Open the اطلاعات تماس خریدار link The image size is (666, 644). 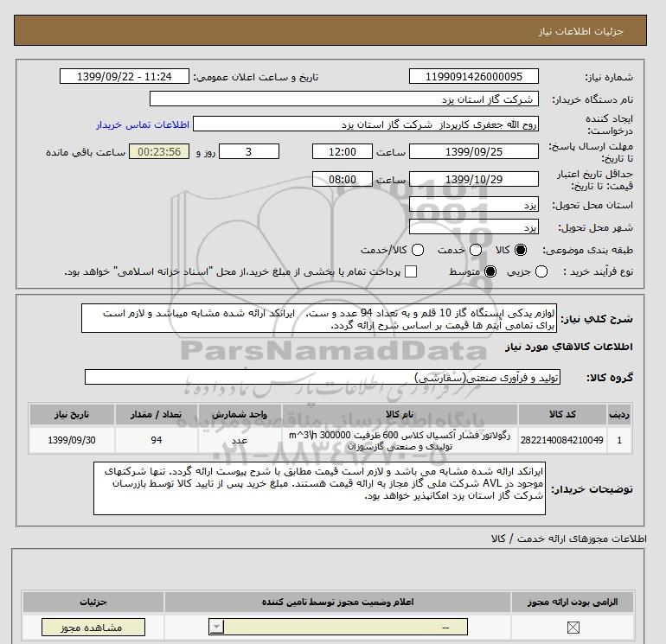(143, 124)
